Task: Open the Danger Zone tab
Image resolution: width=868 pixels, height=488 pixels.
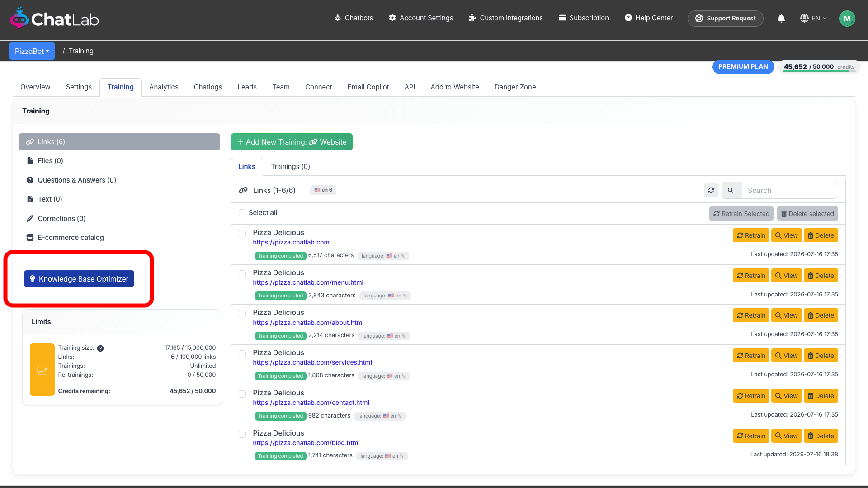Action: pos(515,87)
